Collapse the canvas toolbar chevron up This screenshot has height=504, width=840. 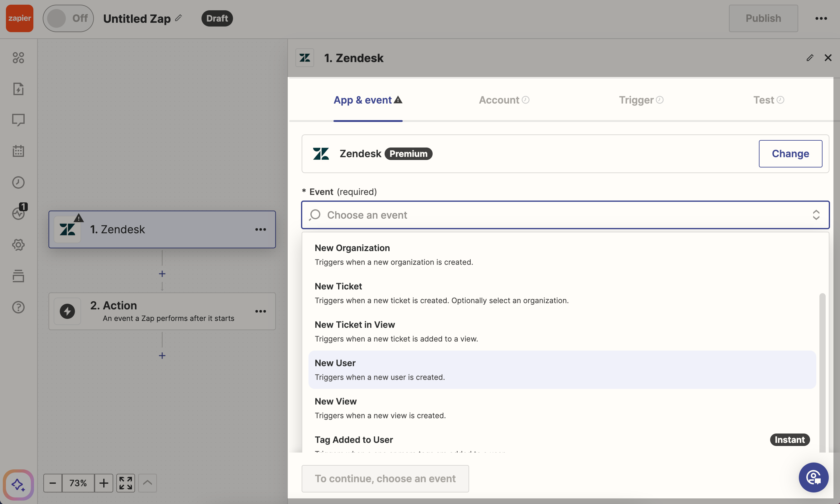pyautogui.click(x=148, y=483)
